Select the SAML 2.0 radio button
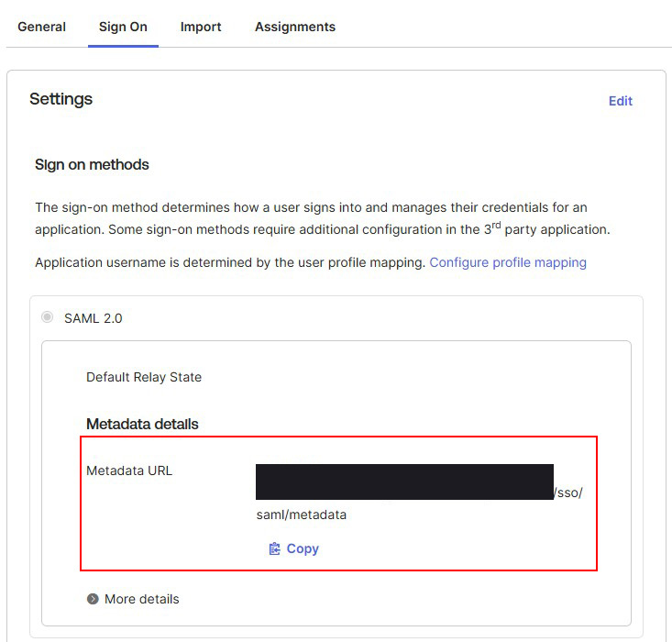 [48, 317]
